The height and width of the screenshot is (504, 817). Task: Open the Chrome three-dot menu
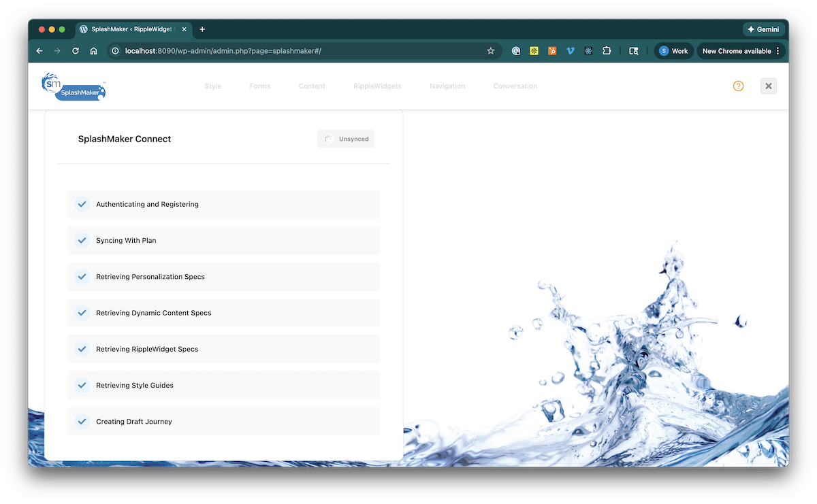778,51
